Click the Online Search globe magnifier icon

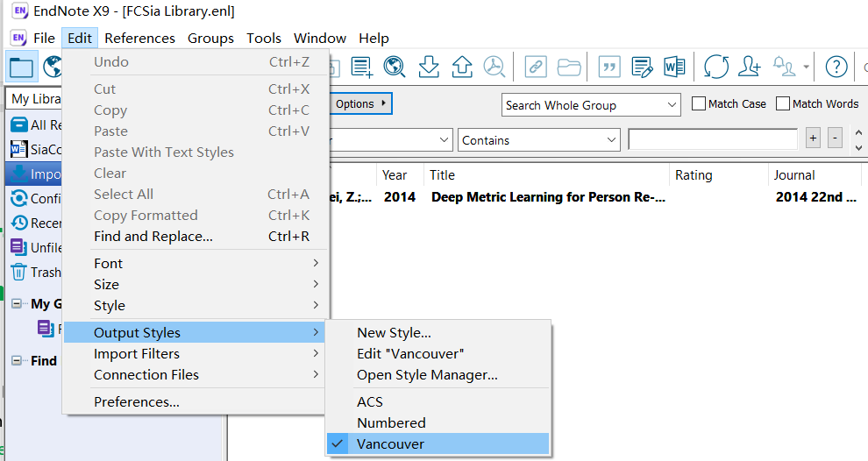(395, 67)
